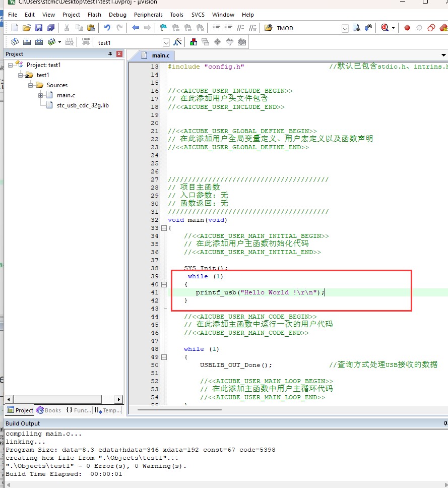Open Options for Target magic wand icon
Screen dimensions: 448x488
pos(178,42)
